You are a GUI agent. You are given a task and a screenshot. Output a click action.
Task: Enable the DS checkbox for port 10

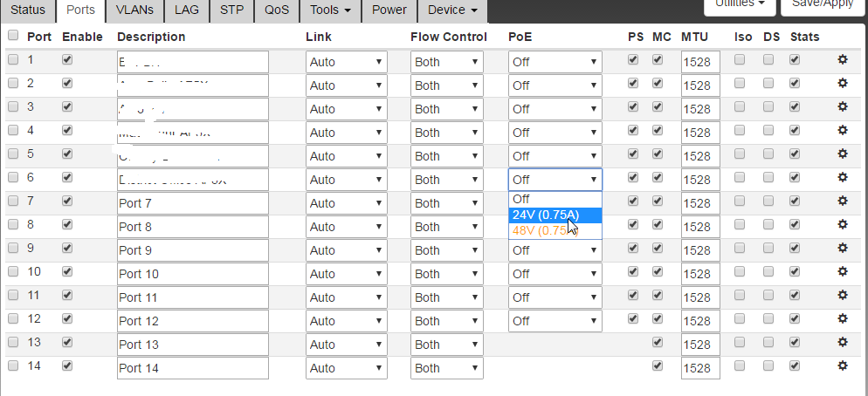[x=768, y=272]
